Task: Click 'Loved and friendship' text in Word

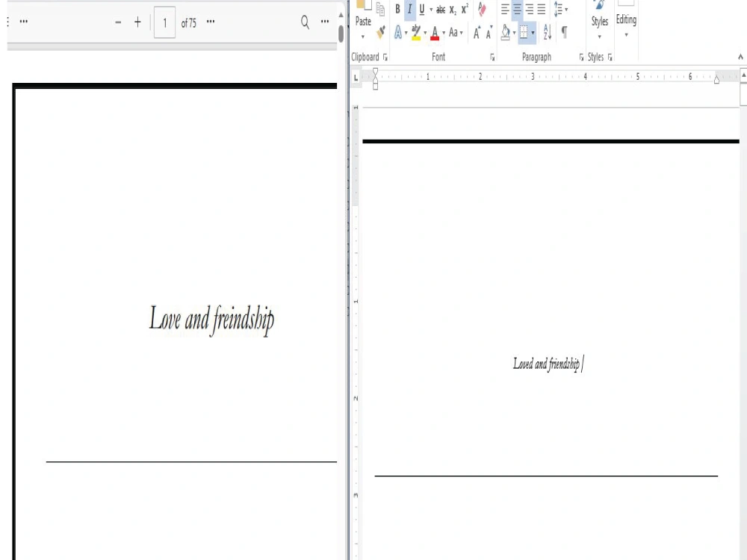Action: pyautogui.click(x=546, y=364)
